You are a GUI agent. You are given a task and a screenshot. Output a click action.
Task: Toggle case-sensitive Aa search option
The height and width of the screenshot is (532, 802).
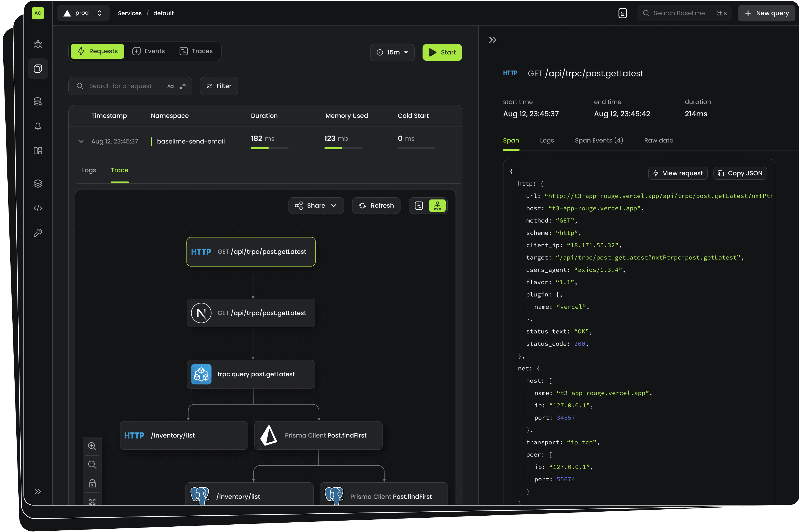coord(170,86)
